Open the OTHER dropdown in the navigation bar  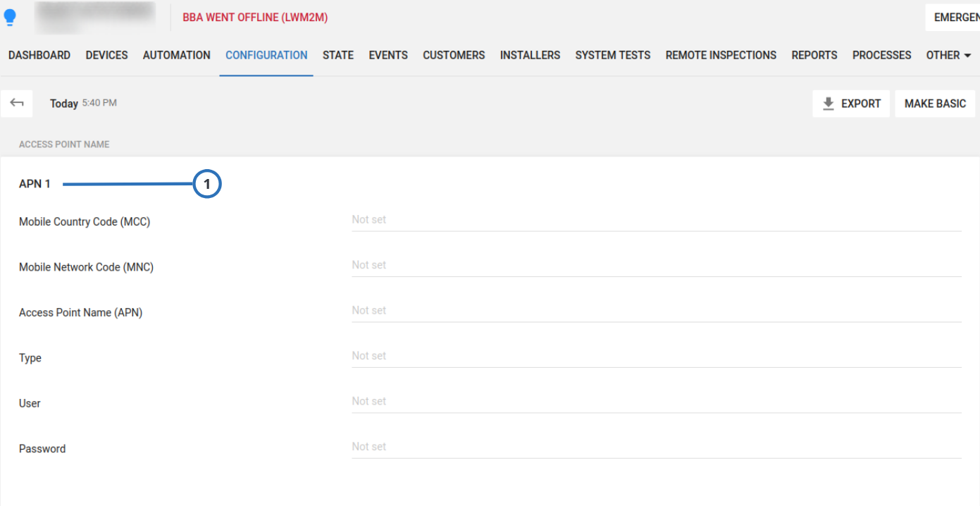[948, 55]
